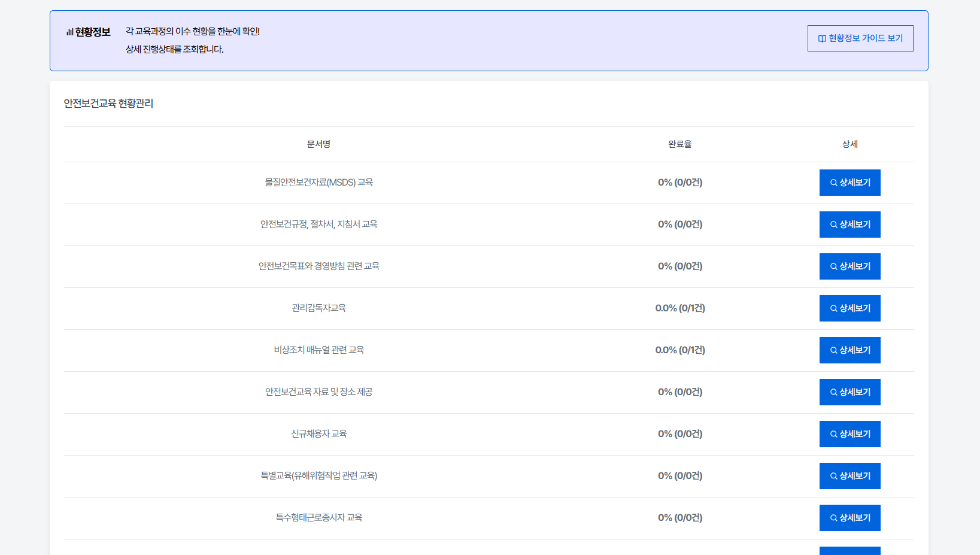View 신규채용자 교육 details button
The image size is (980, 555).
(849, 434)
